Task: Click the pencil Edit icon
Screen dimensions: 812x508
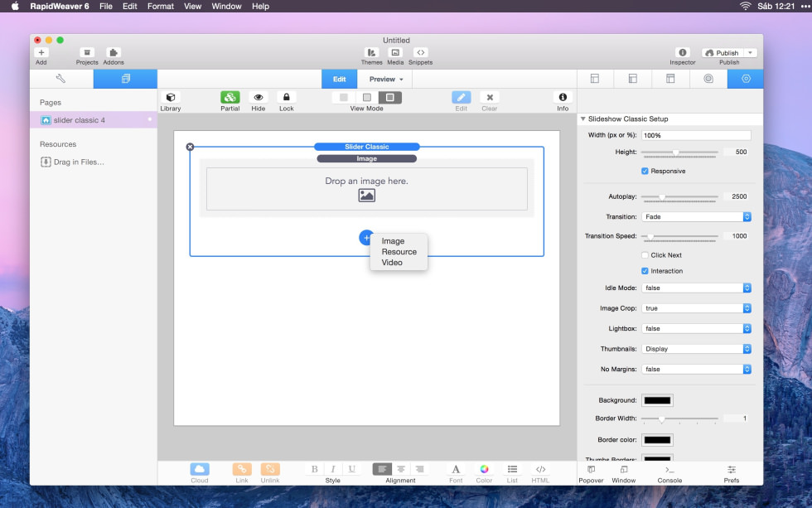Action: 461,97
